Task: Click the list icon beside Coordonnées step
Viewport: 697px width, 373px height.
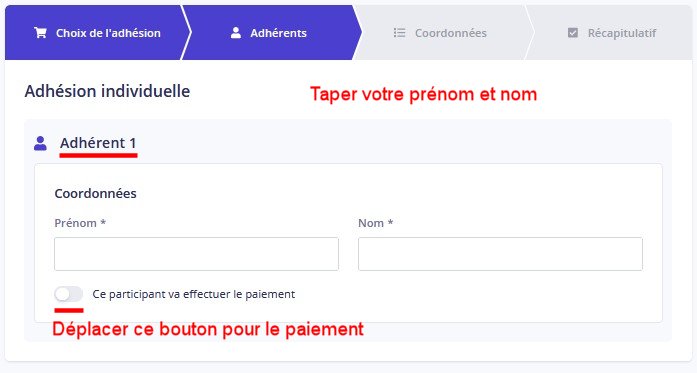Action: coord(399,33)
